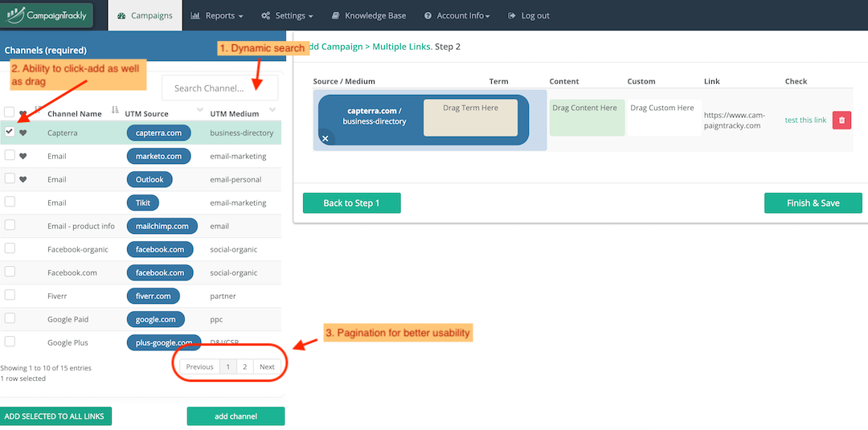868x430 pixels.
Task: Delete the link row with trash icon
Action: (842, 120)
